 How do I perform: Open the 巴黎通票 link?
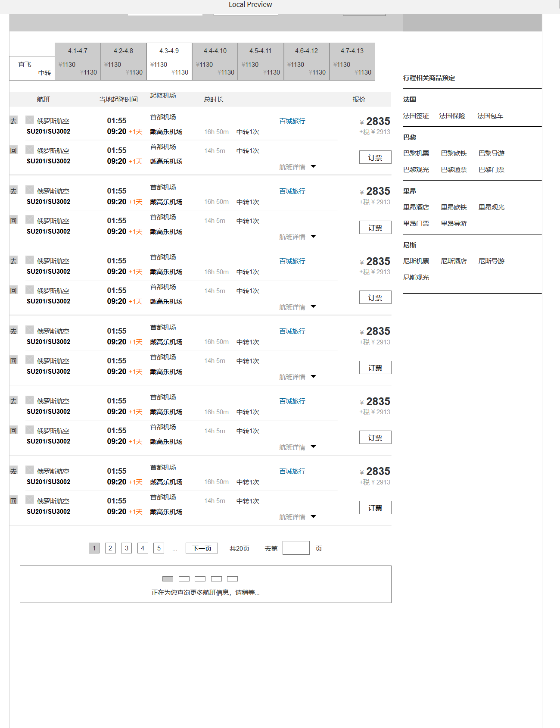tap(454, 170)
